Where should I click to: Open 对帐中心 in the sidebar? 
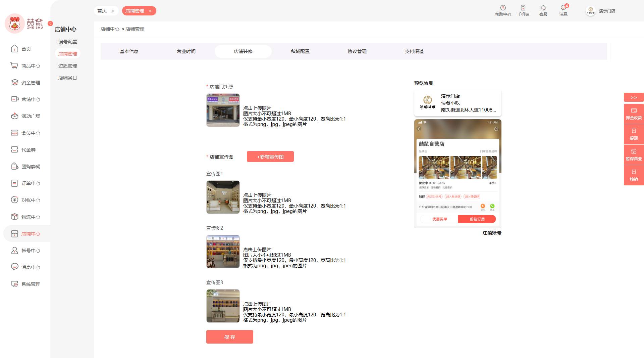pos(25,200)
